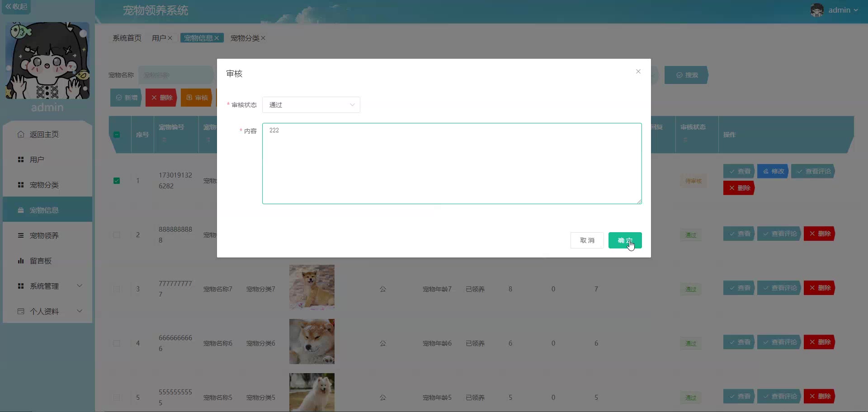
Task: Select the 宠物信息 tab
Action: pyautogui.click(x=198, y=38)
